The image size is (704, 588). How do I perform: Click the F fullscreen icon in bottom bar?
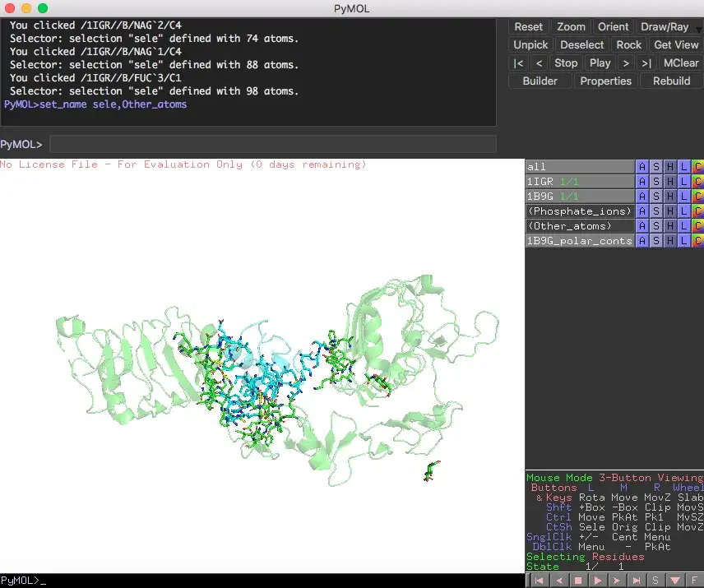[695, 581]
